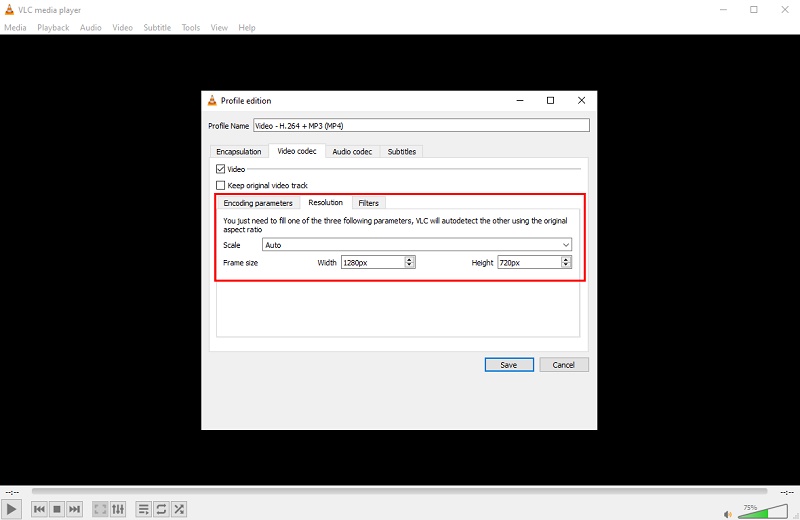Close the Profile edition dialog

pos(581,101)
